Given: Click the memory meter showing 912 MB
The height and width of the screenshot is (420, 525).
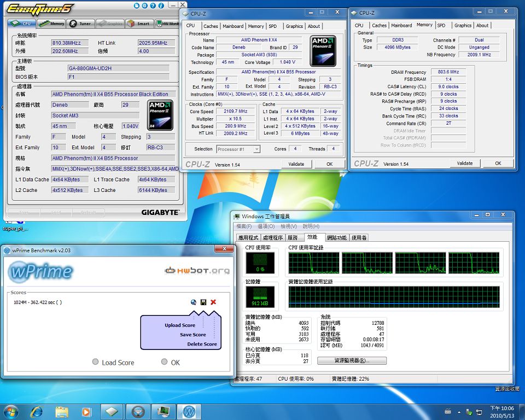Looking at the screenshot, I should pos(260,297).
